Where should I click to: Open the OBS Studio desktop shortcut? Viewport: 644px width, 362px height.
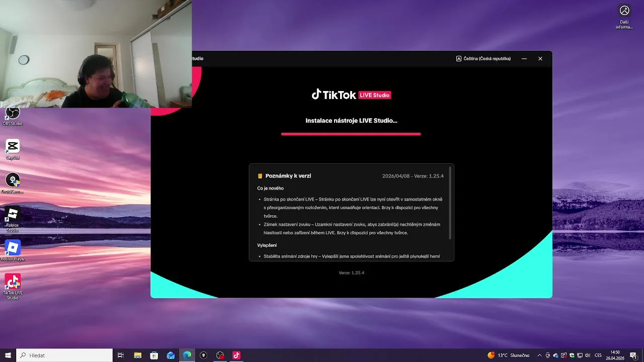13,116
